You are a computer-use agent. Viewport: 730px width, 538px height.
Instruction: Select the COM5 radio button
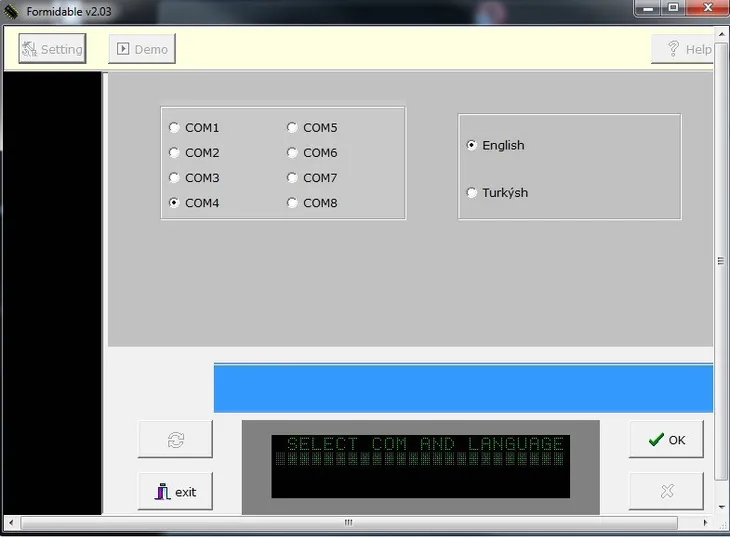[x=293, y=128]
